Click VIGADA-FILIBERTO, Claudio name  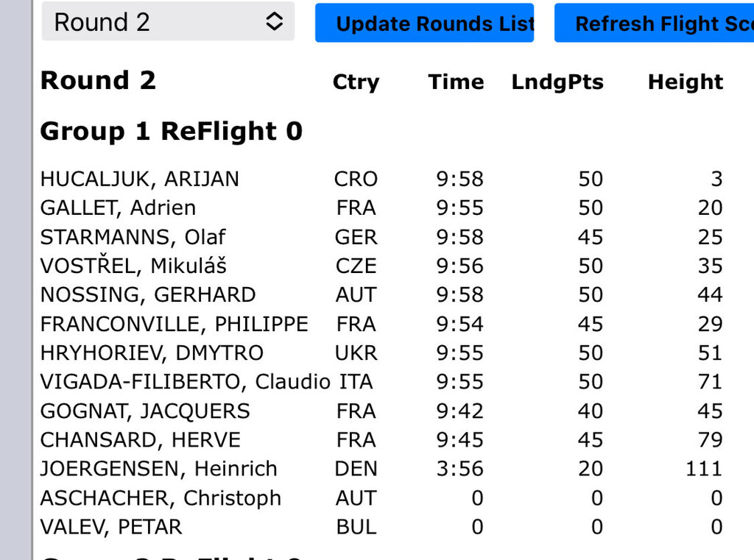click(x=185, y=382)
